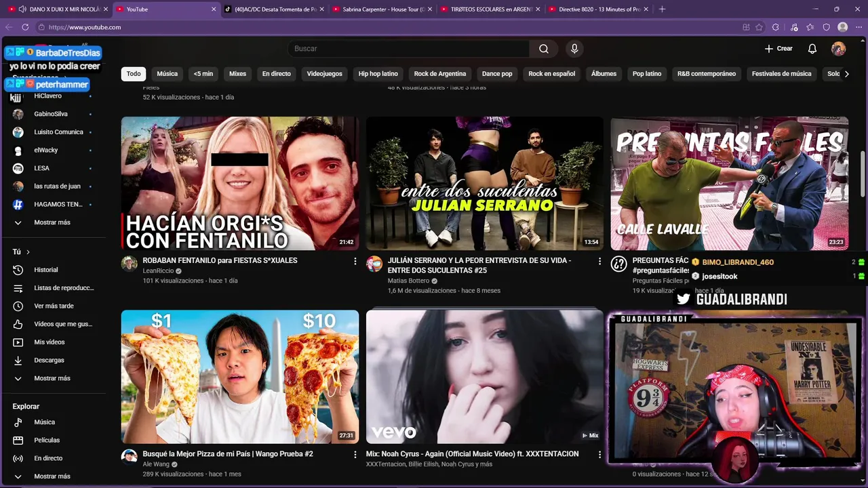868x488 pixels.
Task: Type in the Buscar search field
Action: 409,49
